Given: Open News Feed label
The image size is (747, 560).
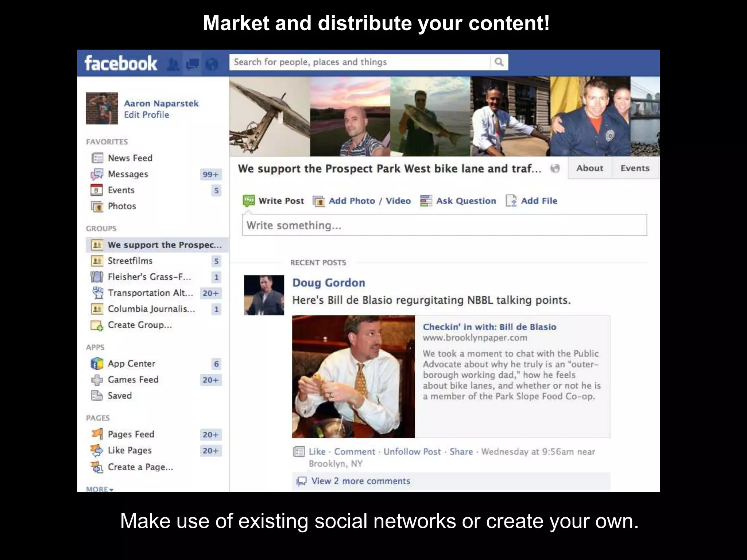Looking at the screenshot, I should pyautogui.click(x=130, y=158).
